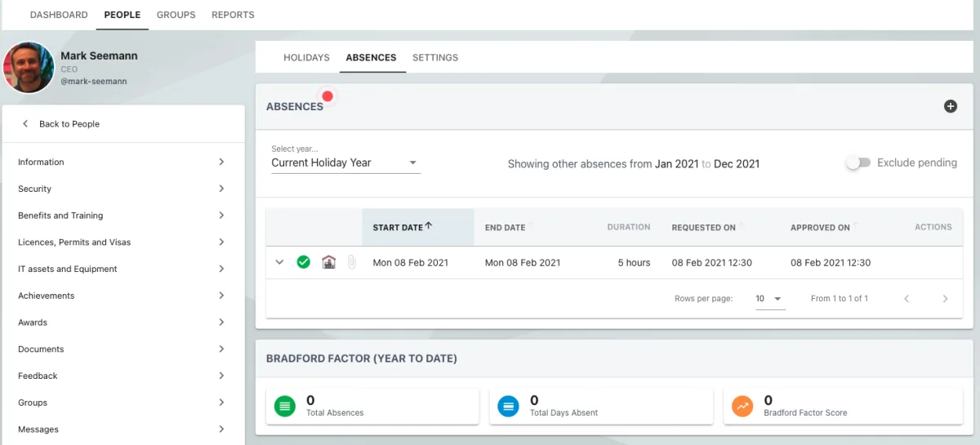980x445 pixels.
Task: Click Bradford Factor (Year to Date) heading
Action: 362,358
